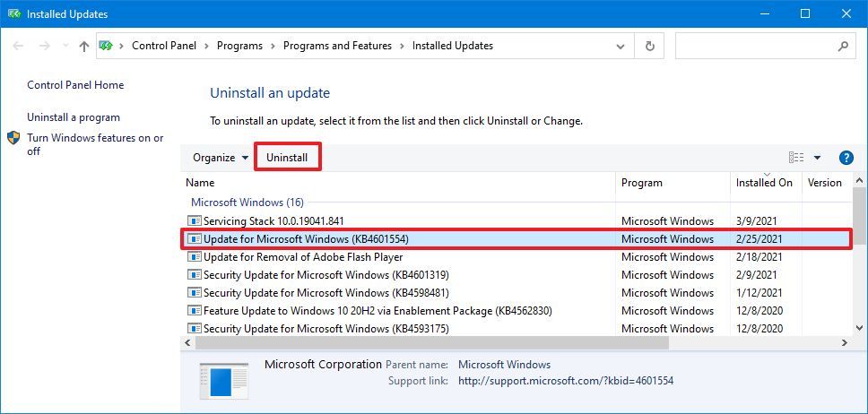The image size is (868, 414).
Task: Expand chevron after Programs and Features breadcrumb
Action: (x=402, y=46)
